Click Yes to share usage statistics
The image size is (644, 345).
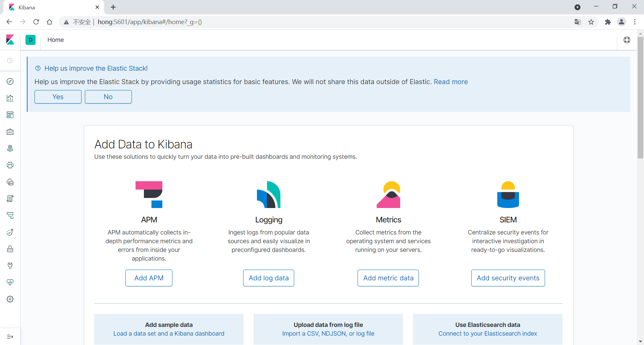coord(58,97)
